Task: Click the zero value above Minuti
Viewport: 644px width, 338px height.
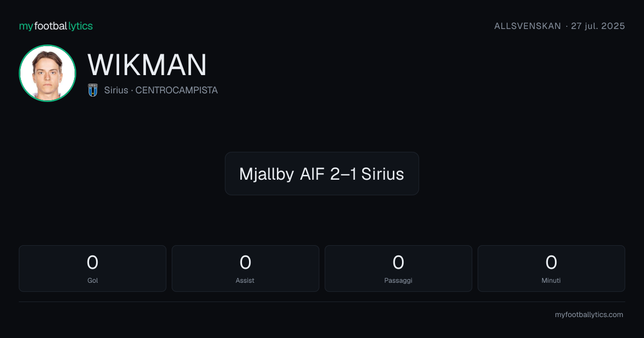Action: tap(551, 262)
